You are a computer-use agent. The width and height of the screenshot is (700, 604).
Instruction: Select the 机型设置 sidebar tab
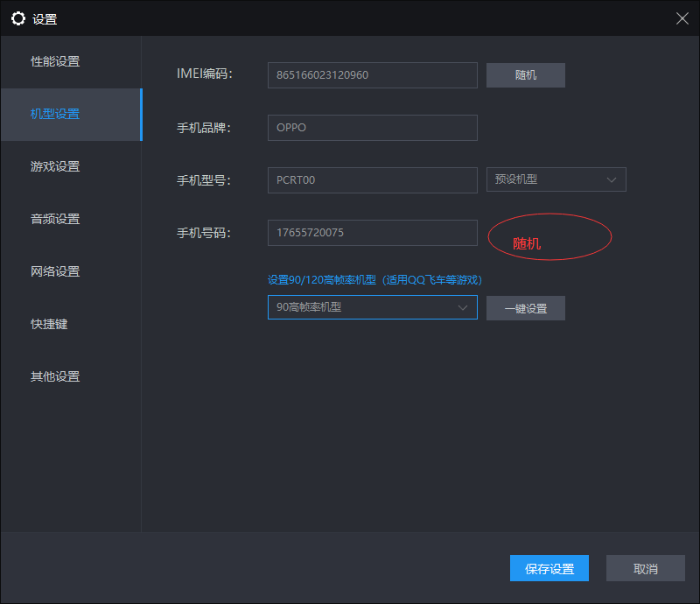tap(55, 114)
